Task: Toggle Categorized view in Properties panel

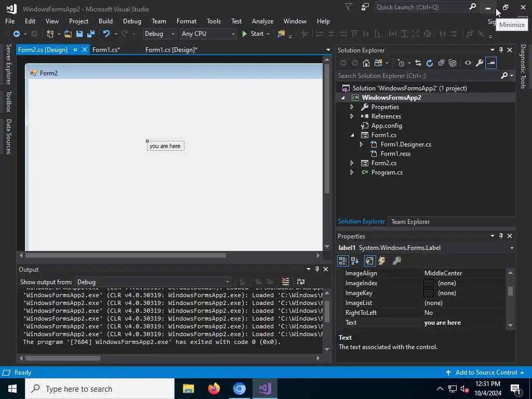Action: tap(343, 261)
